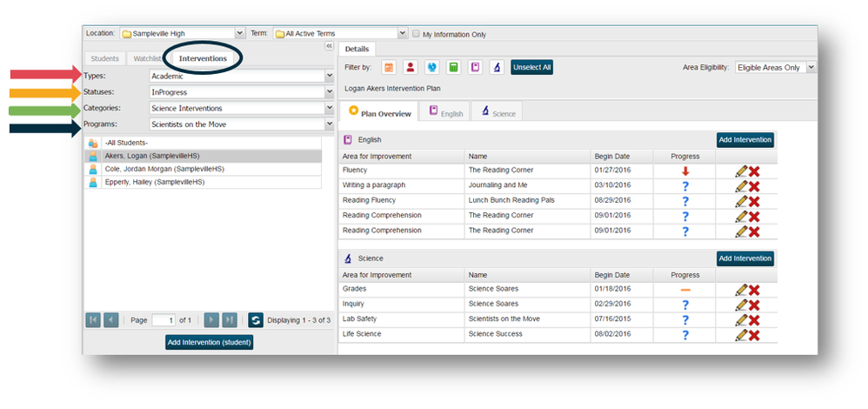
Task: Expand the Area Eligibility dropdown
Action: click(x=811, y=67)
